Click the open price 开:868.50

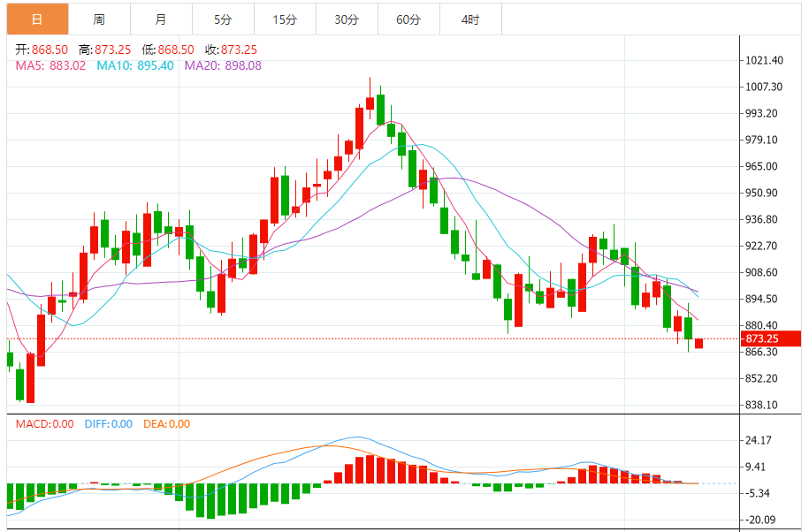(42, 50)
